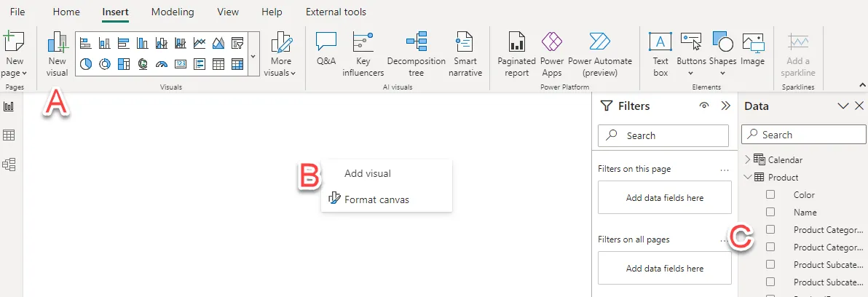The image size is (868, 297).
Task: Switch to the Modeling tab
Action: point(173,12)
